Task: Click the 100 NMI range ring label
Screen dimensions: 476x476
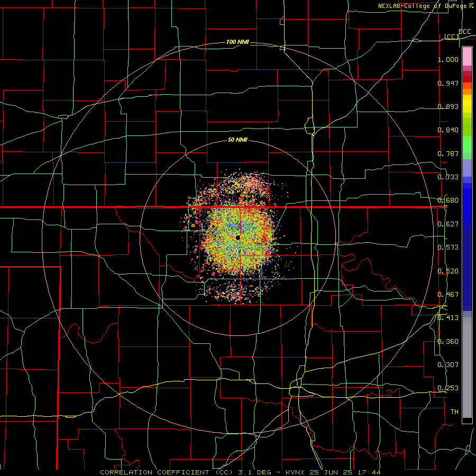Action: 237,42
